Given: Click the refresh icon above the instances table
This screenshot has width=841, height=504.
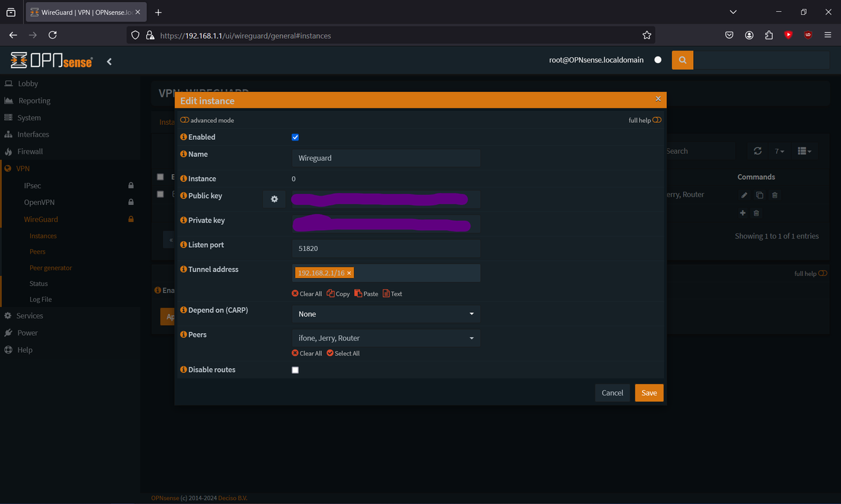Looking at the screenshot, I should click(x=757, y=150).
